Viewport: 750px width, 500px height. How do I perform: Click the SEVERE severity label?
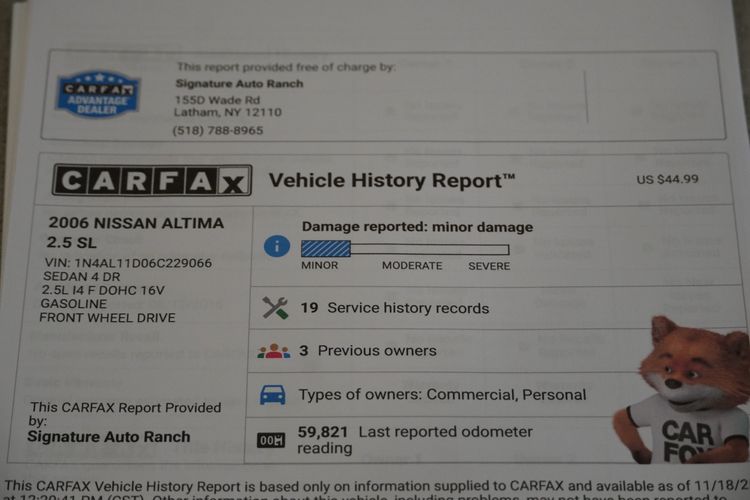pyautogui.click(x=489, y=266)
